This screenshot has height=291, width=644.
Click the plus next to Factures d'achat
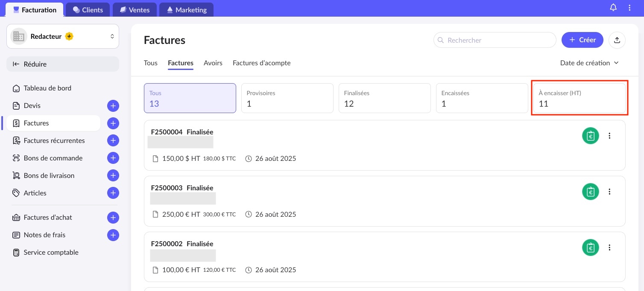[x=113, y=218]
